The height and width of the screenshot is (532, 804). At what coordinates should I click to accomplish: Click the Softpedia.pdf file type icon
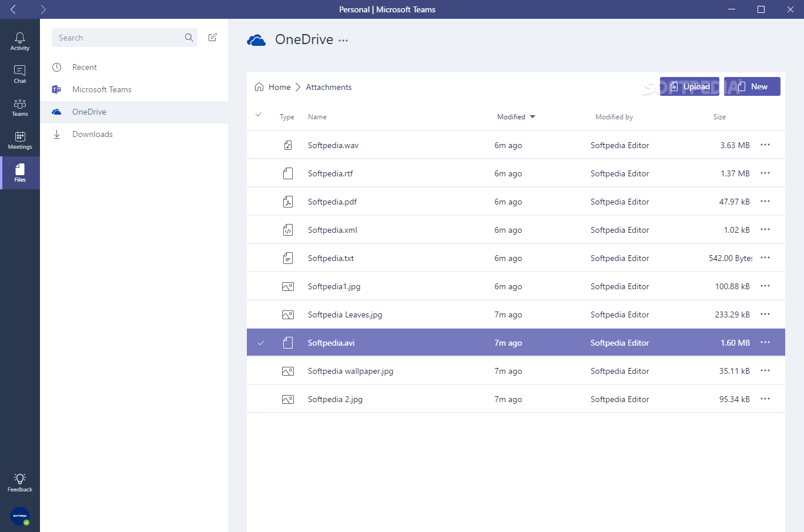288,202
